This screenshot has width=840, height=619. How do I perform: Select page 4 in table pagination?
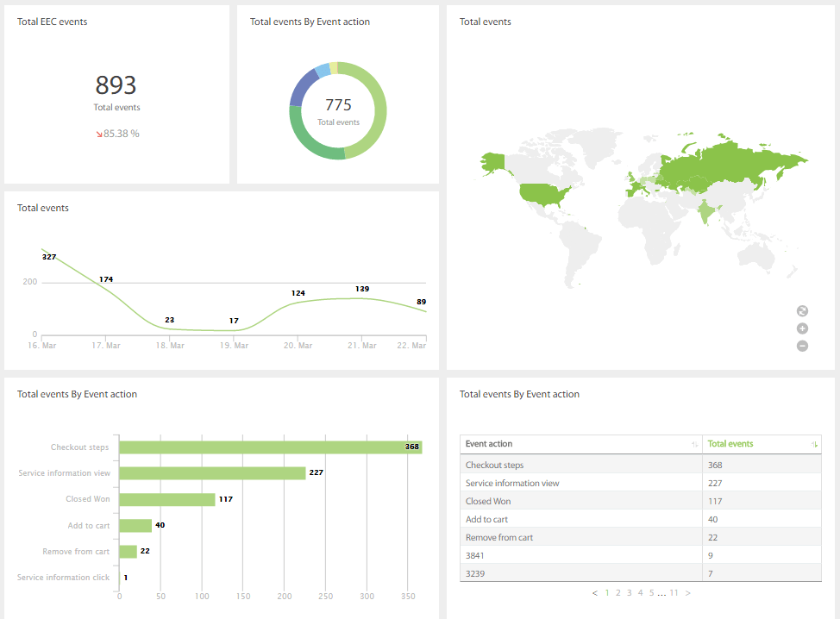click(640, 593)
